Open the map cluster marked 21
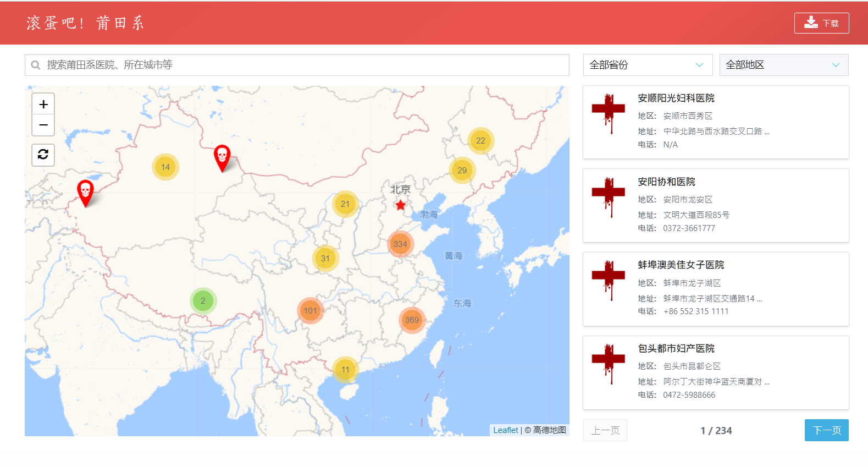868x466 pixels. click(345, 204)
